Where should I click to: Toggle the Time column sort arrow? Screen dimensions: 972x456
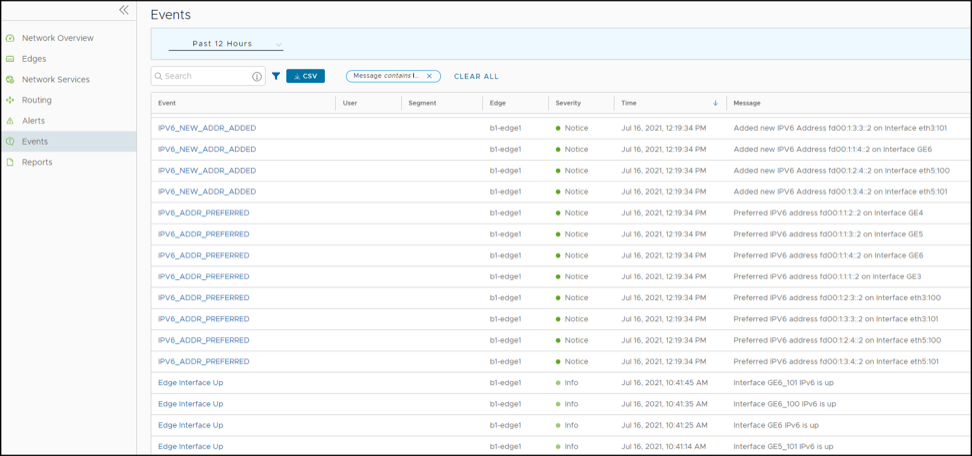715,103
